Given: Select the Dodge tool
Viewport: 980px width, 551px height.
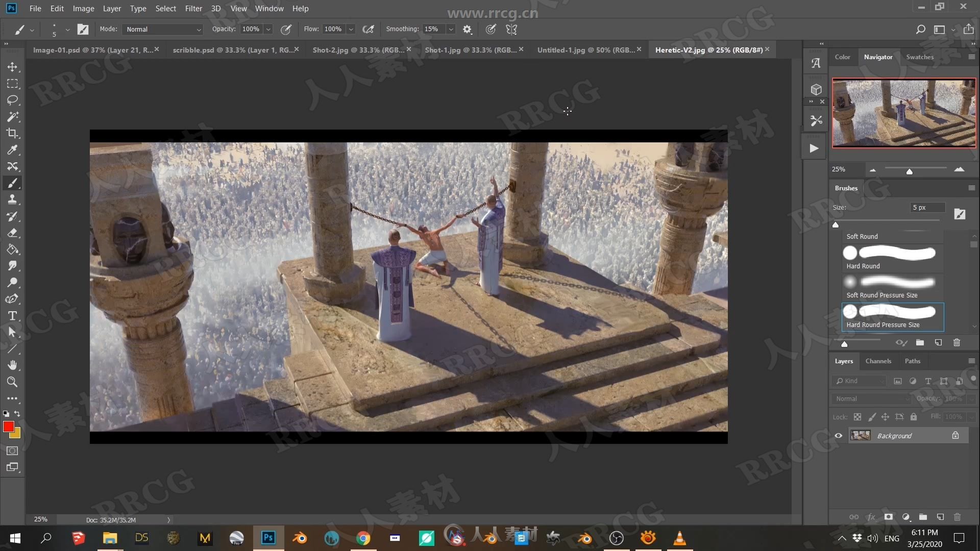Looking at the screenshot, I should [x=12, y=282].
